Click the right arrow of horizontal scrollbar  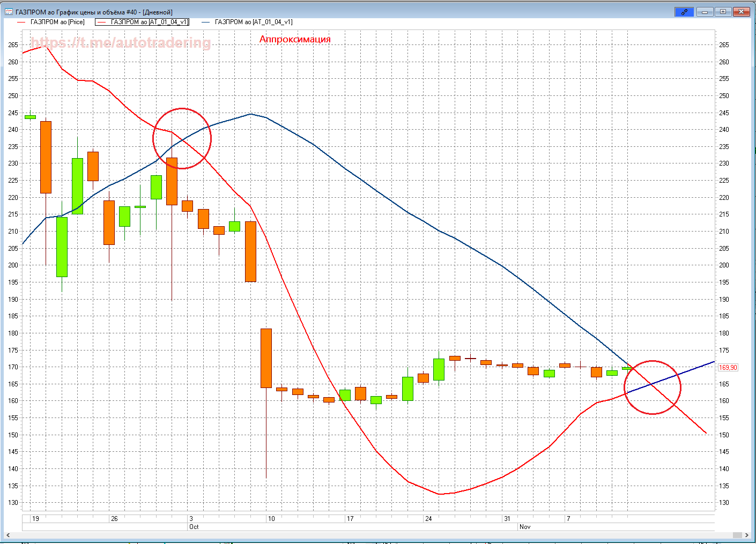(x=746, y=535)
